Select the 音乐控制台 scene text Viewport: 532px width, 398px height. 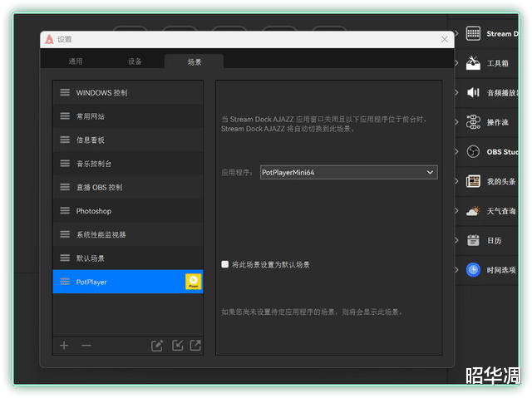click(x=94, y=164)
